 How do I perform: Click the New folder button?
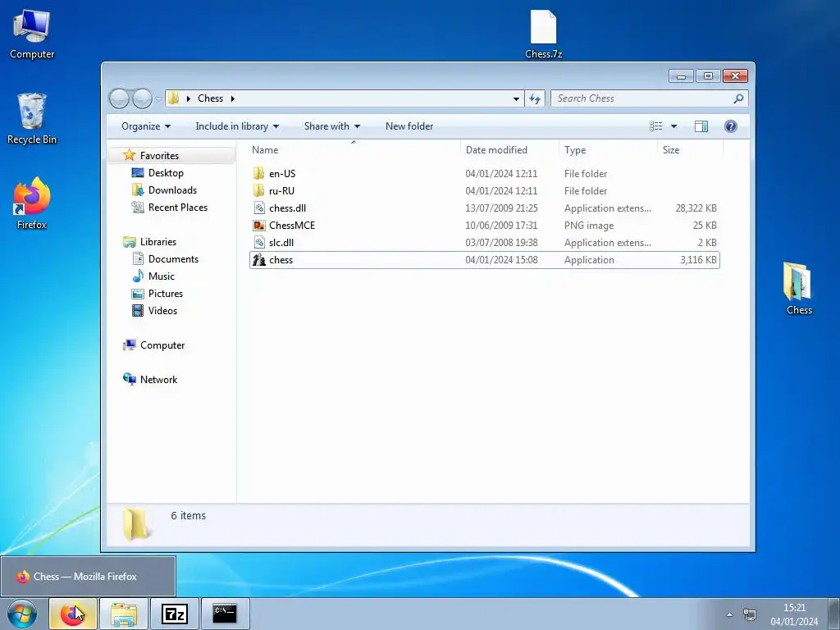[x=409, y=126]
